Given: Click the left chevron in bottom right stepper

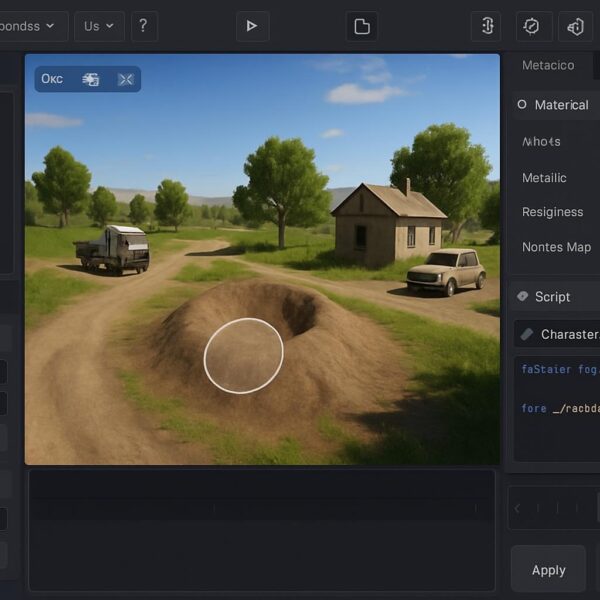Looking at the screenshot, I should 517,509.
